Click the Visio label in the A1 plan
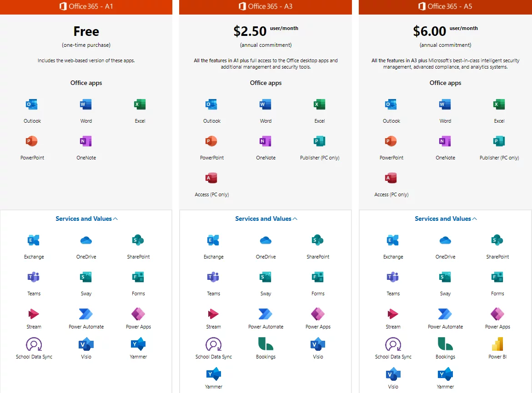532x393 pixels. pyautogui.click(x=86, y=357)
